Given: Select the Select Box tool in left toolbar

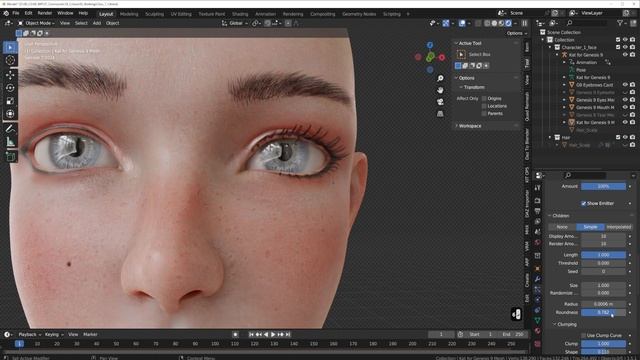Looking at the screenshot, I should (10, 48).
